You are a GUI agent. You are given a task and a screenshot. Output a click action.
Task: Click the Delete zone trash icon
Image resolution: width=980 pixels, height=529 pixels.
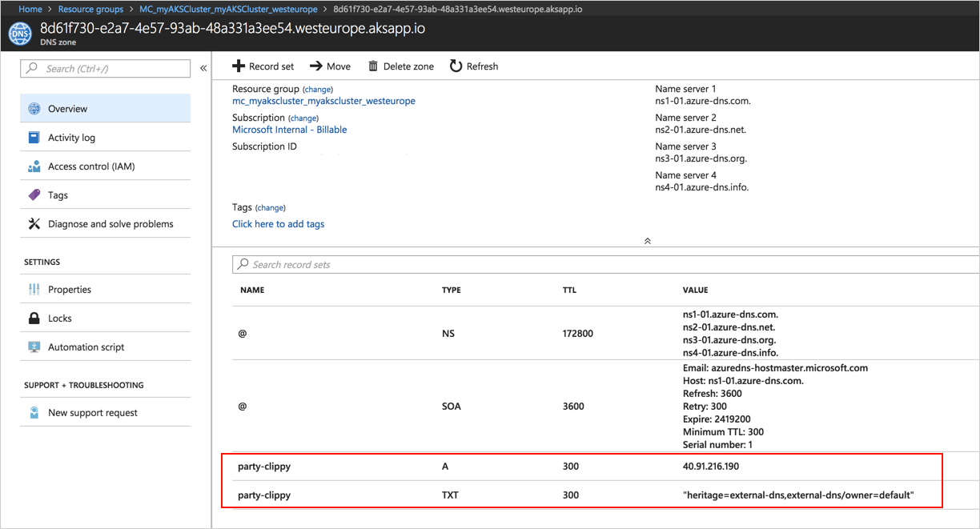coord(373,66)
